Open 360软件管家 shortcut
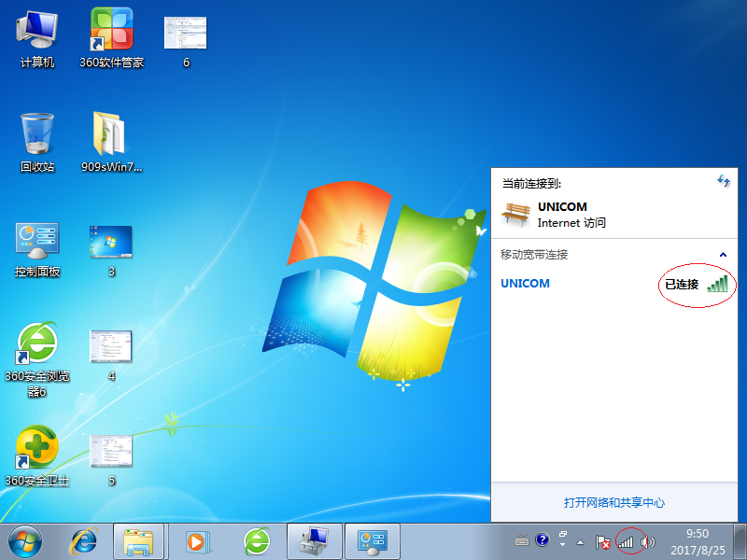The height and width of the screenshot is (560, 747). point(111,39)
